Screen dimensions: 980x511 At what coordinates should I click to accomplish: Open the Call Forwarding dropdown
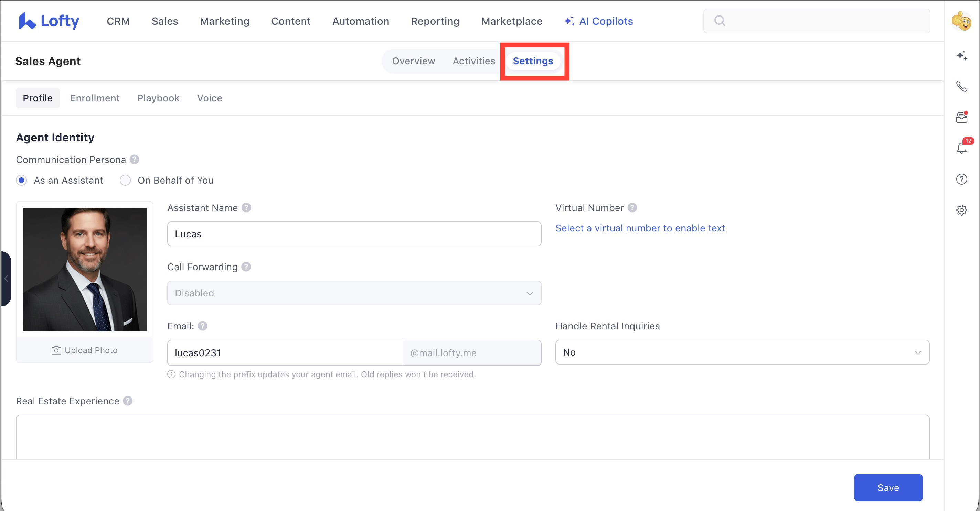tap(354, 293)
